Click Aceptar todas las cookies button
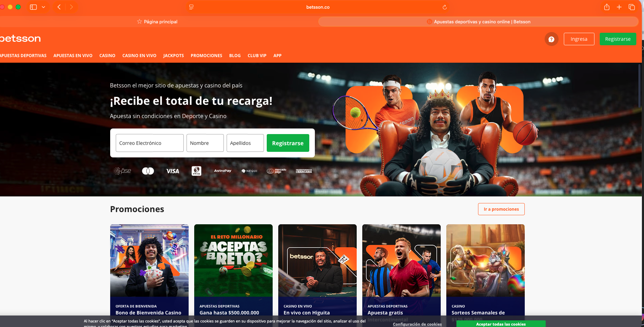 [501, 324]
